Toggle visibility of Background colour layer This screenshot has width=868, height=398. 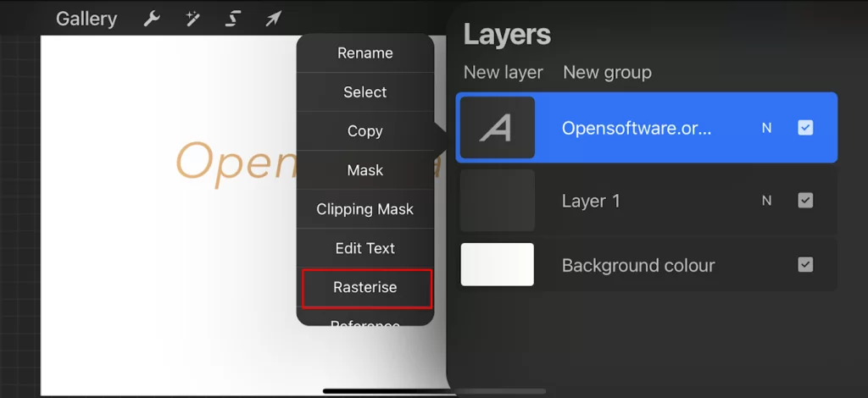[x=805, y=265]
